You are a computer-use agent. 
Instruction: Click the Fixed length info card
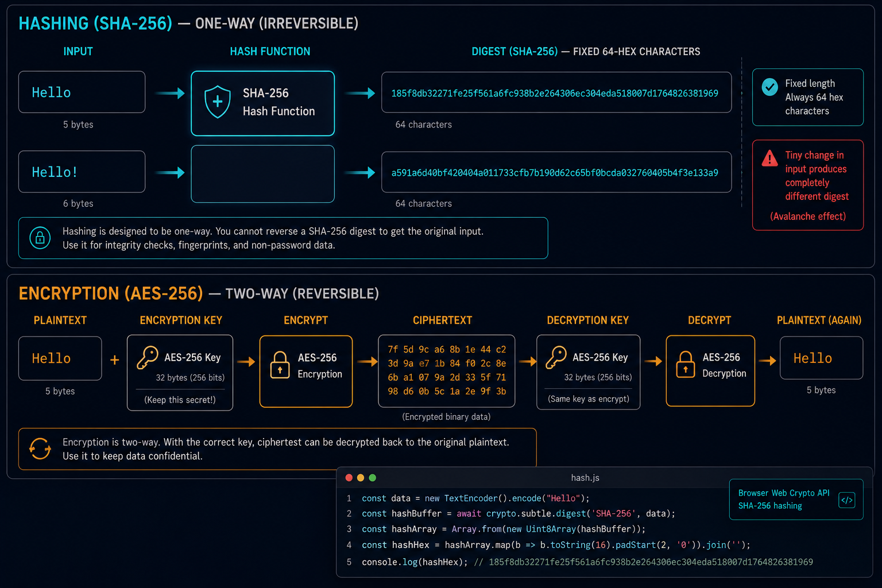807,97
